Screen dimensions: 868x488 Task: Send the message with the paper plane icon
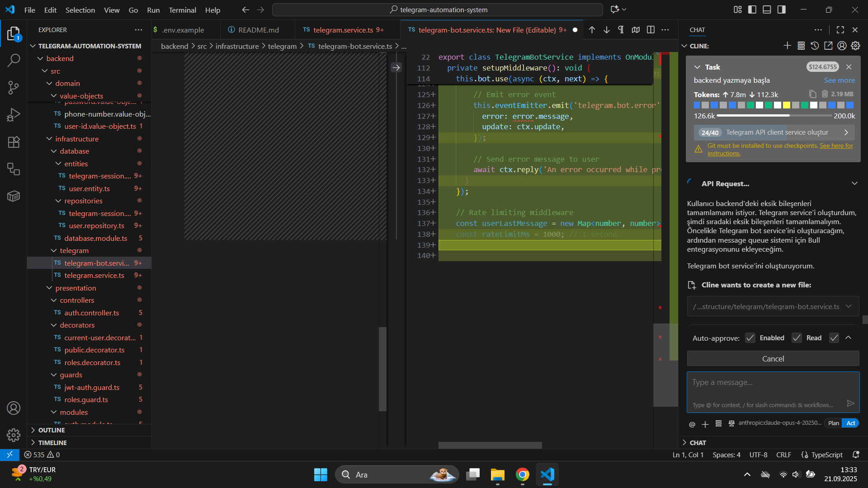[x=850, y=404]
